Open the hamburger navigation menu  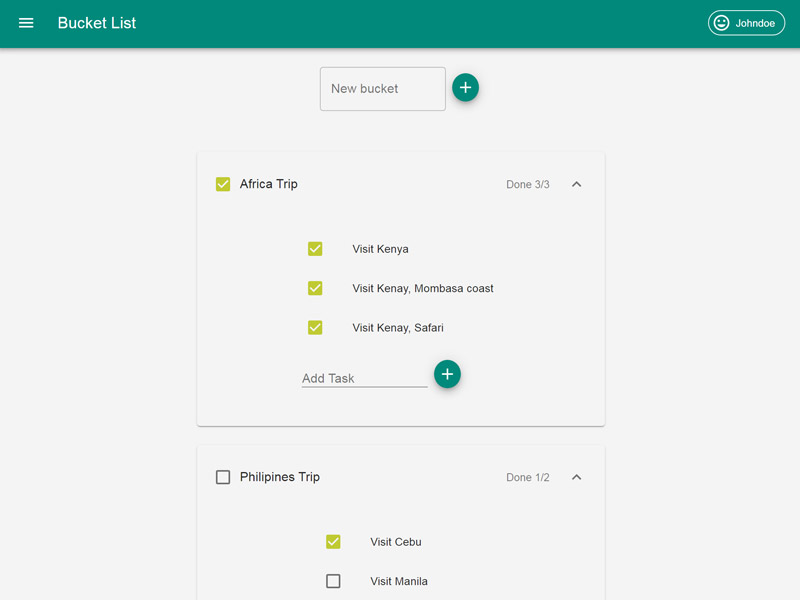tap(26, 23)
